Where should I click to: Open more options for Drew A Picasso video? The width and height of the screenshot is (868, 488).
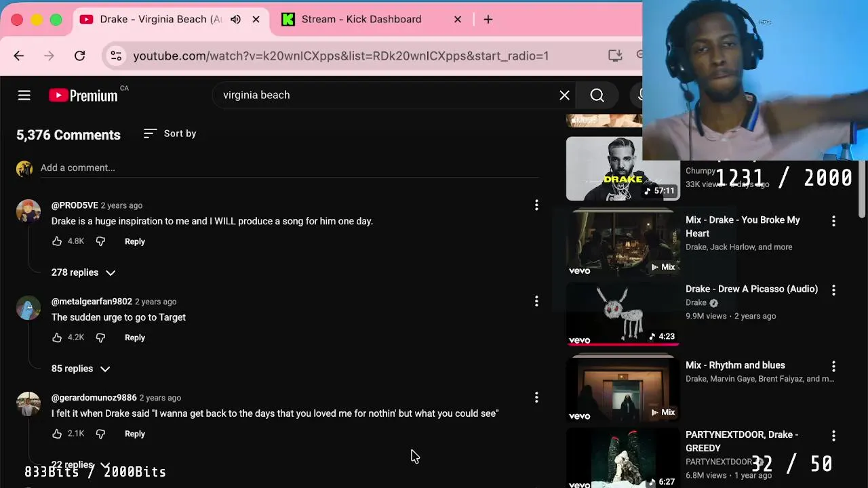pos(833,290)
